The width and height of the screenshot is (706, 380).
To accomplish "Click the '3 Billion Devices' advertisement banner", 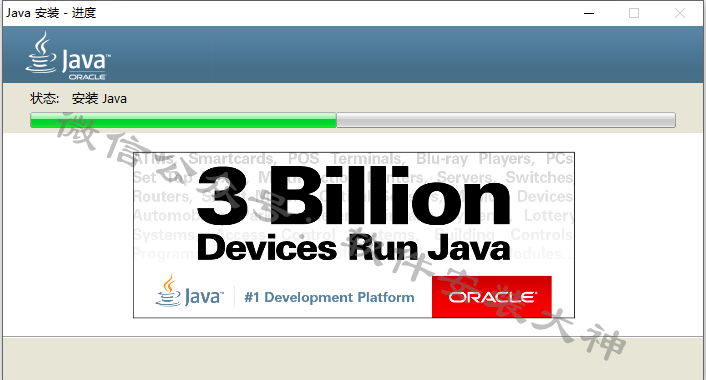I will (354, 235).
